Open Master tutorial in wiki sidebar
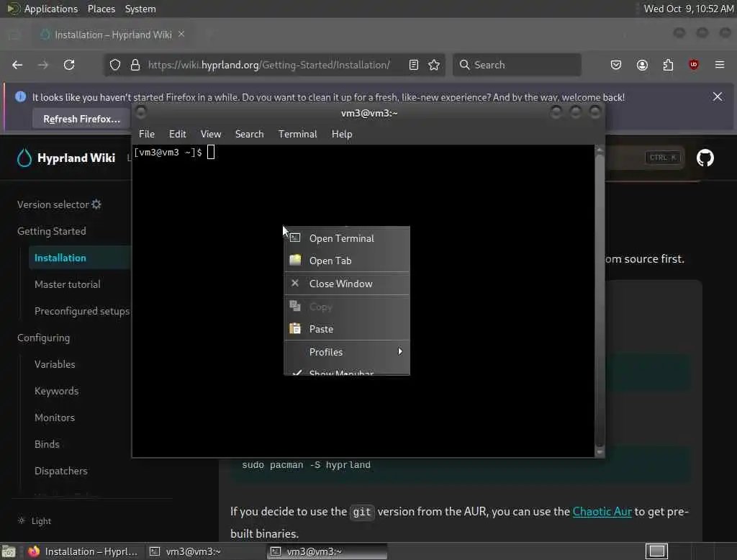 [67, 284]
